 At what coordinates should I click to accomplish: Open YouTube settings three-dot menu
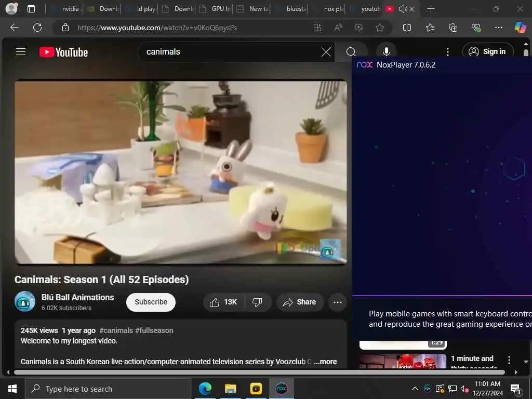click(447, 51)
